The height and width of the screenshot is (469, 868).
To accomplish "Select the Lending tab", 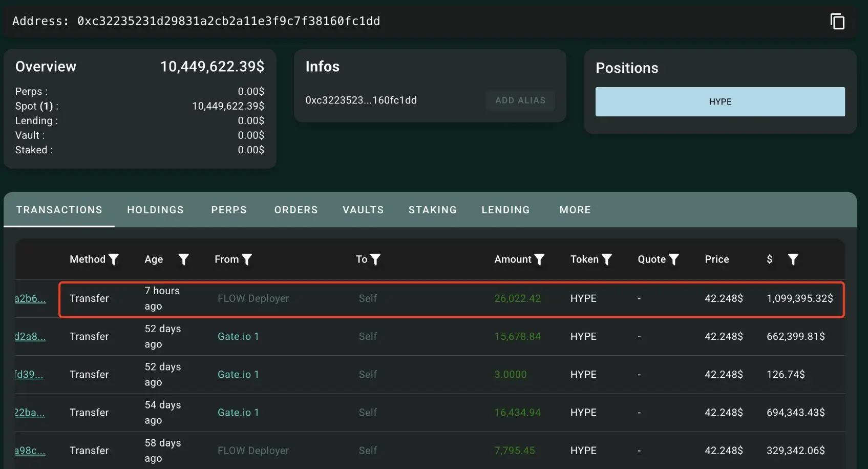I will (x=505, y=210).
